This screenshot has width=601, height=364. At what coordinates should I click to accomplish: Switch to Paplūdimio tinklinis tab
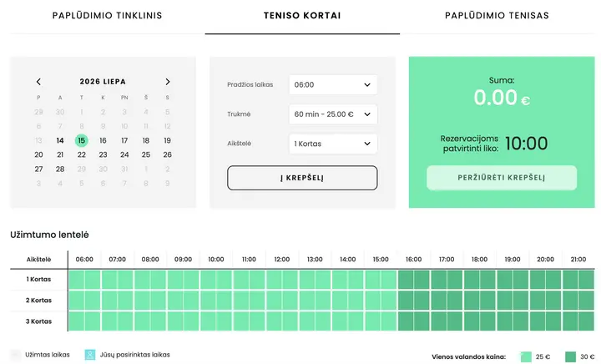[x=108, y=16]
